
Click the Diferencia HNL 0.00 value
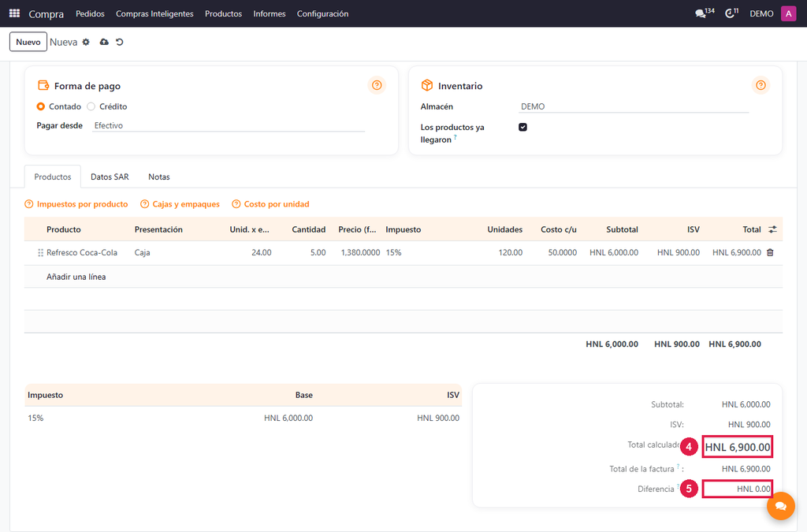click(x=738, y=489)
